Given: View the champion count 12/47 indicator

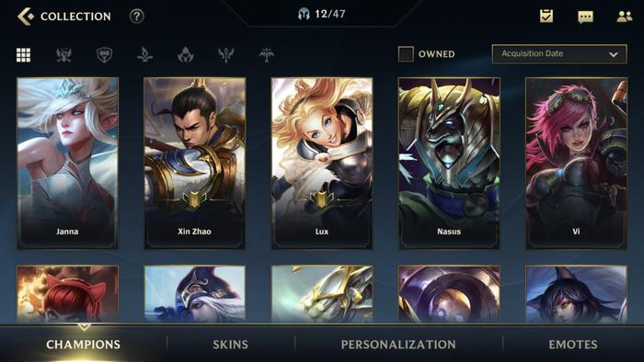Looking at the screenshot, I should click(x=322, y=15).
